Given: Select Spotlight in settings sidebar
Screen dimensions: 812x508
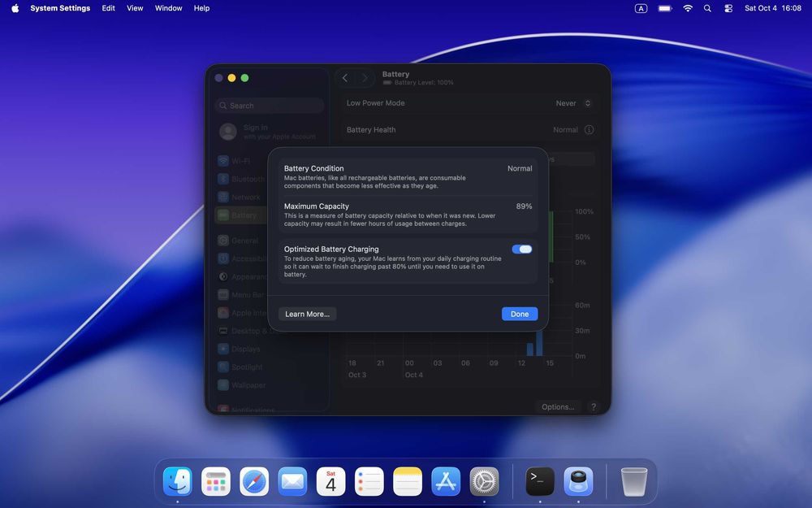Looking at the screenshot, I should tap(241, 367).
